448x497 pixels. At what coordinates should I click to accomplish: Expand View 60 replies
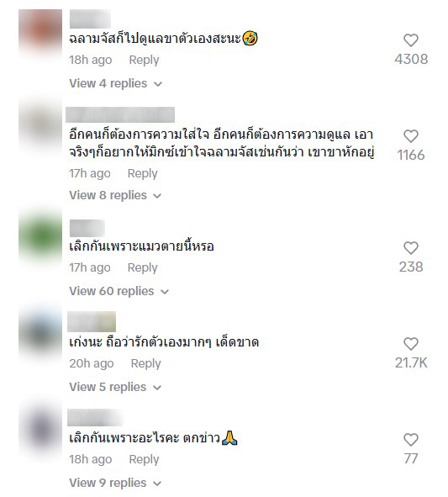[119, 291]
